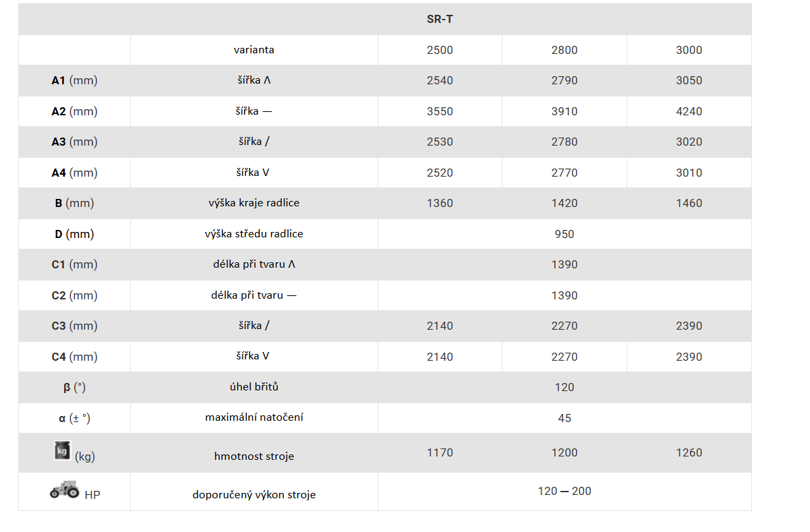The height and width of the screenshot is (532, 810).
Task: Click the C3 (mm) row label
Action: [75, 326]
